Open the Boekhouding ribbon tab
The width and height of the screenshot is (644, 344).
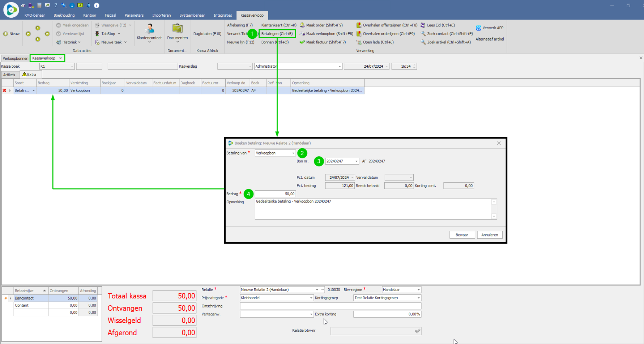[x=64, y=15]
